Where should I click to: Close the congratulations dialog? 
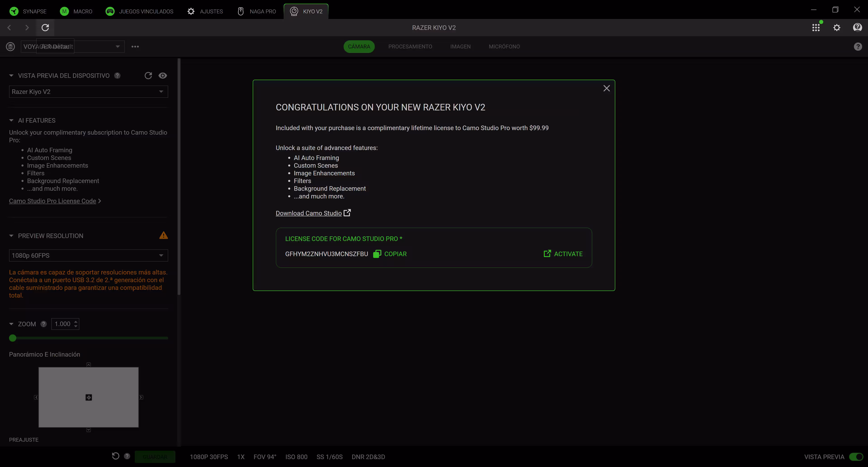(x=606, y=88)
